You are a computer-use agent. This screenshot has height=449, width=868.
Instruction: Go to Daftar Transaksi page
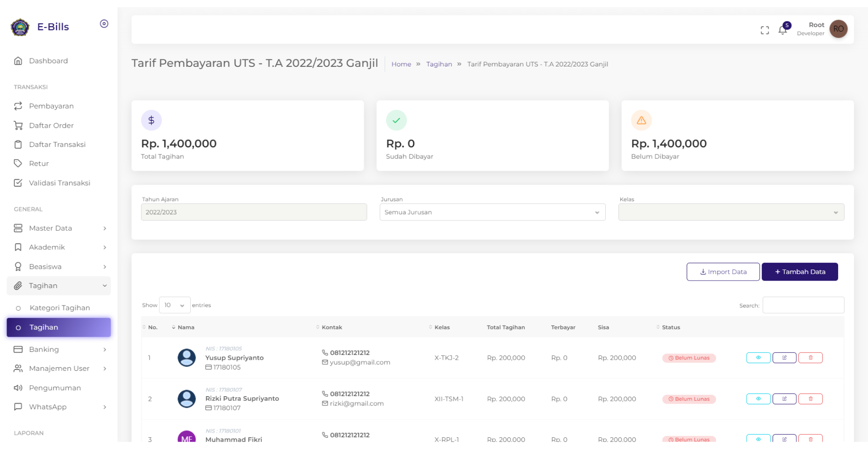click(x=57, y=145)
